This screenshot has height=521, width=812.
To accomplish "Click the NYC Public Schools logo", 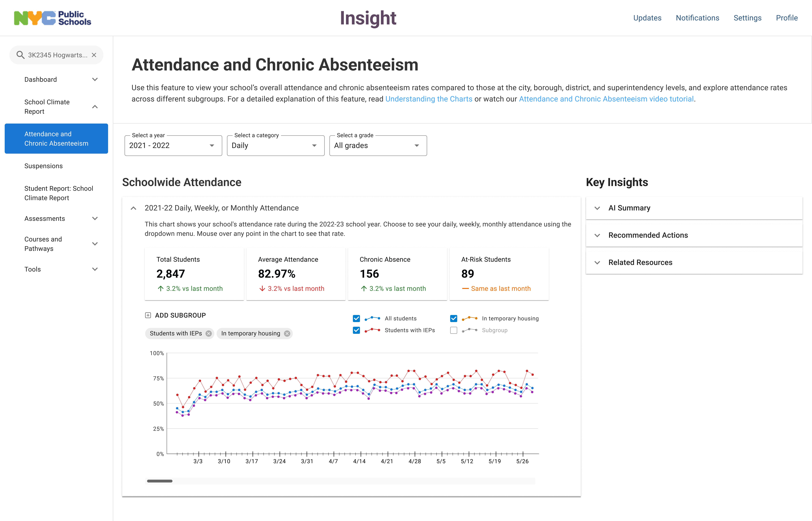I will point(52,18).
